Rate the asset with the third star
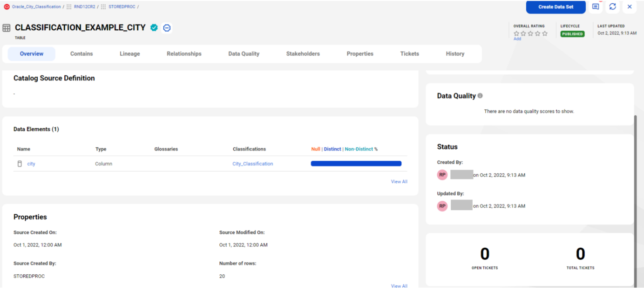644x291 pixels. click(x=530, y=33)
